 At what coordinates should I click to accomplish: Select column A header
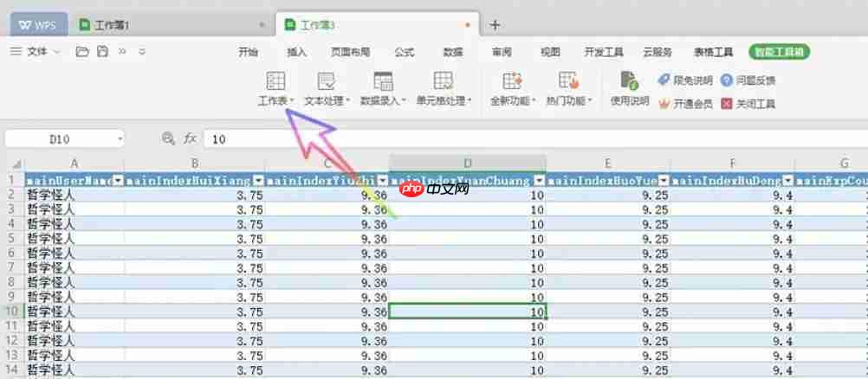tap(74, 164)
